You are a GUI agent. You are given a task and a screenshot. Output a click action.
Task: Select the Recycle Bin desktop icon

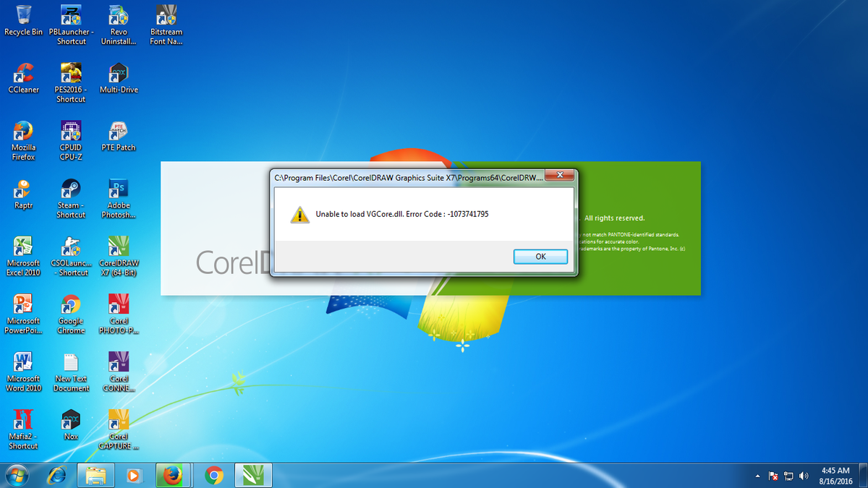point(23,20)
